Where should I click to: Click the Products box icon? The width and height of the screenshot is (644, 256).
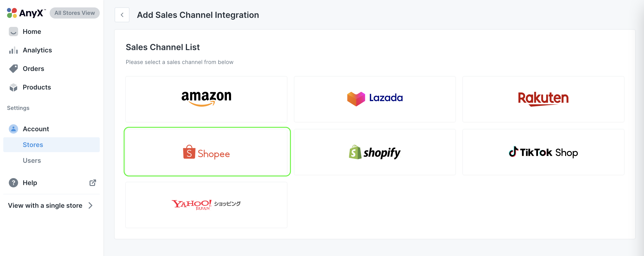tap(13, 87)
